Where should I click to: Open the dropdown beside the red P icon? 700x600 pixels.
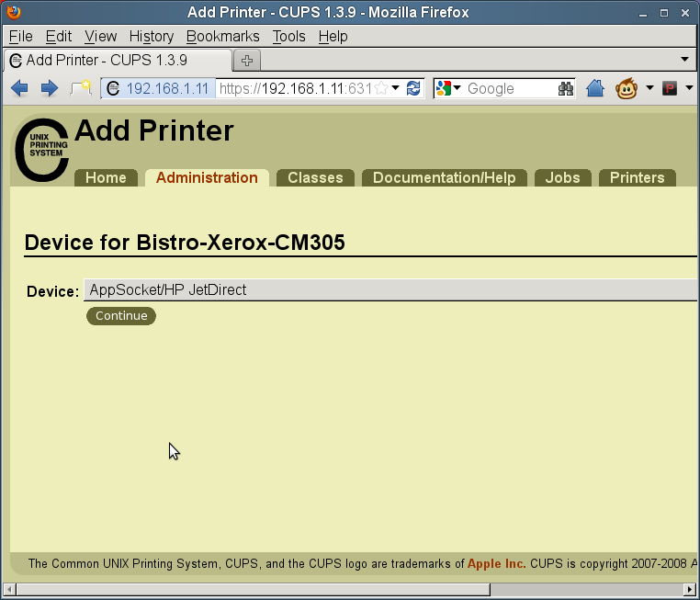pos(689,87)
